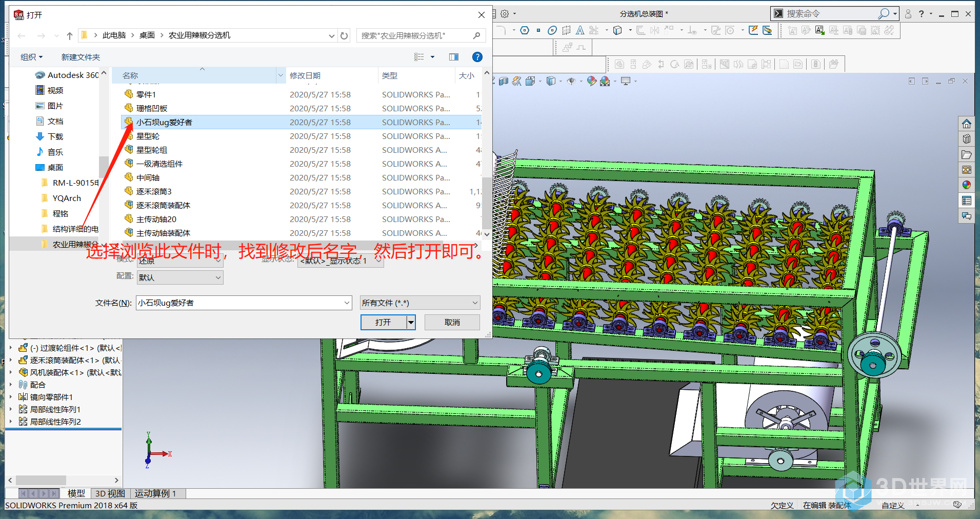Select the Point sketch tool

coord(538,30)
